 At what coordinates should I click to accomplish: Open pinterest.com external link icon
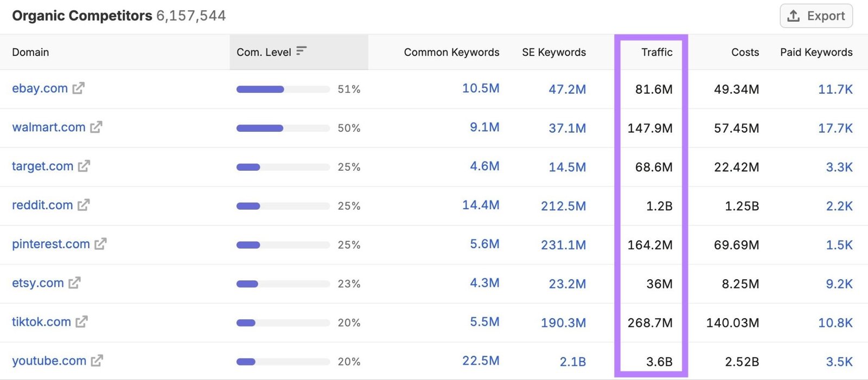(x=100, y=244)
